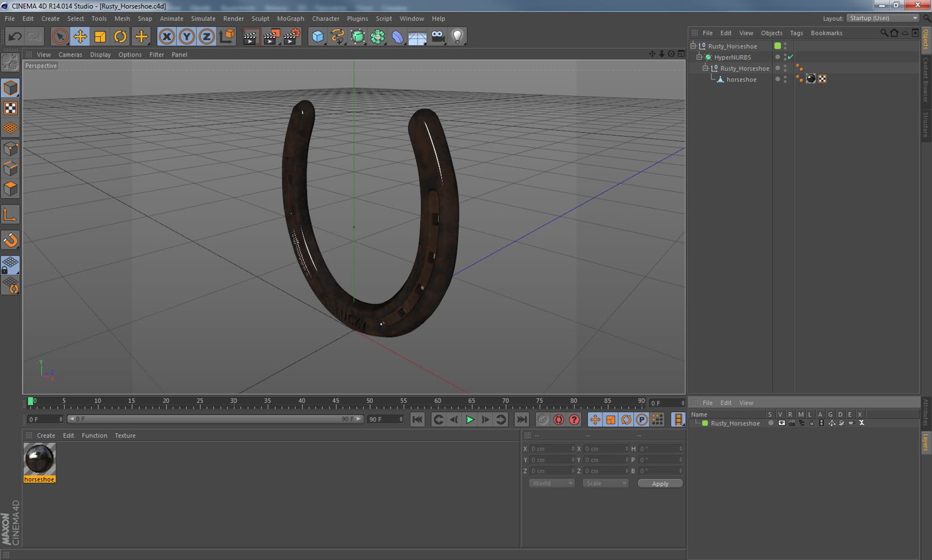Record active objects keyframe
Image resolution: width=932 pixels, height=560 pixels.
(x=543, y=419)
